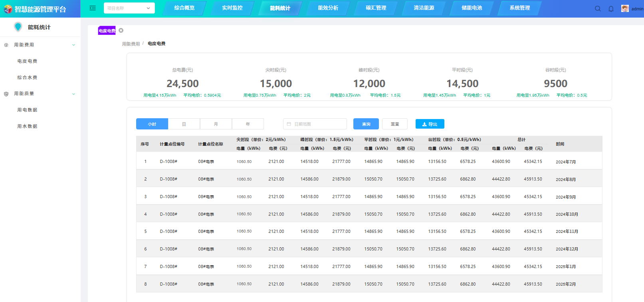644x302 pixels.
Task: Click the 用能质量 shield icon in sidebar
Action: tap(6, 94)
